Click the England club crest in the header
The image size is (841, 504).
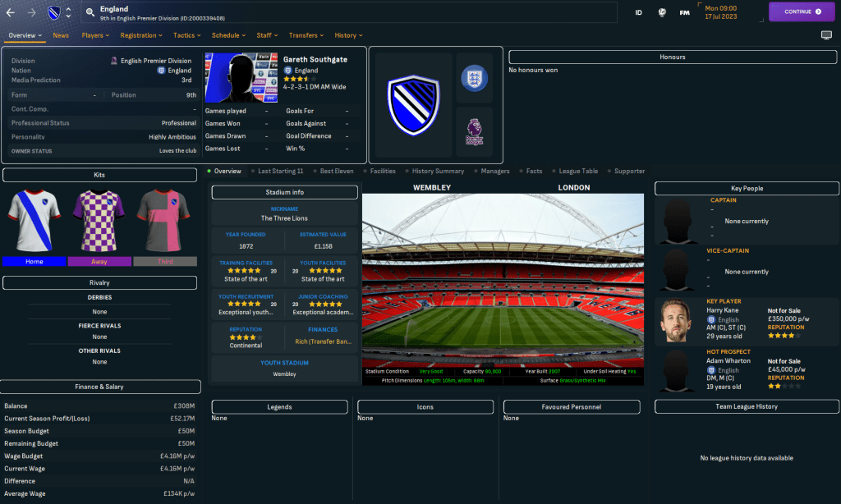(53, 12)
